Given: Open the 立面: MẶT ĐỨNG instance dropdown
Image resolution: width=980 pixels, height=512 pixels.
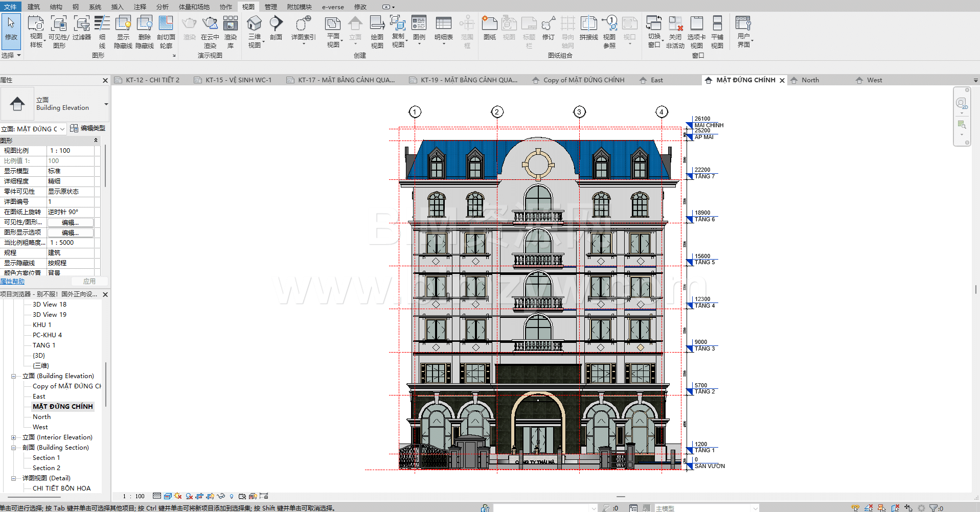Looking at the screenshot, I should coord(33,129).
